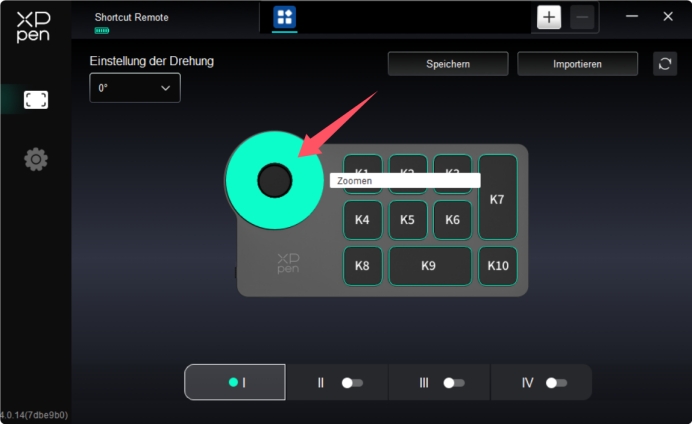Select the Shortcut Remote device tab
The width and height of the screenshot is (692, 425).
pyautogui.click(x=131, y=18)
